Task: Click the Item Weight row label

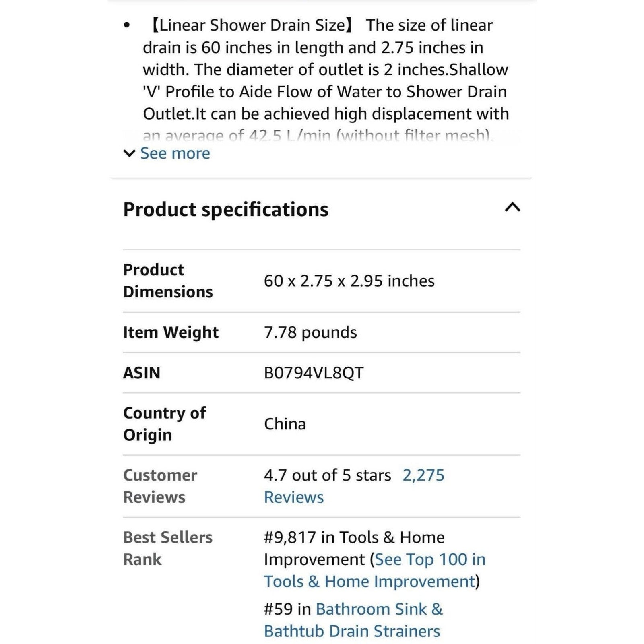Action: point(171,332)
